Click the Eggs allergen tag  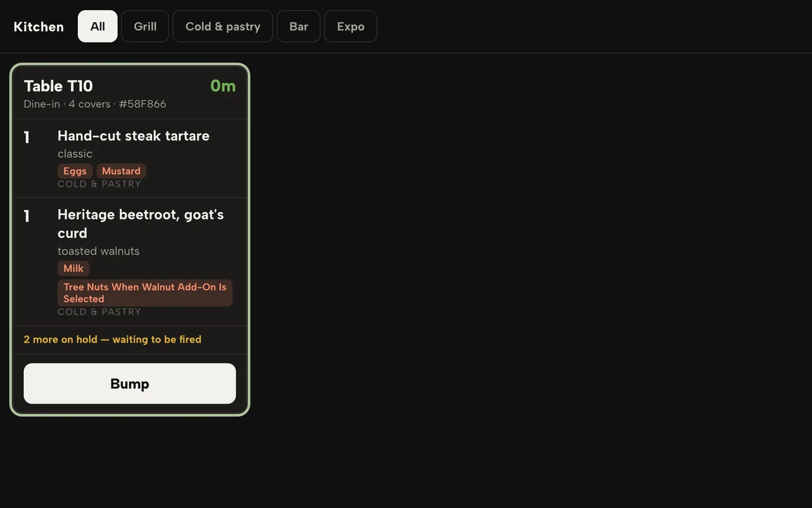(x=75, y=171)
